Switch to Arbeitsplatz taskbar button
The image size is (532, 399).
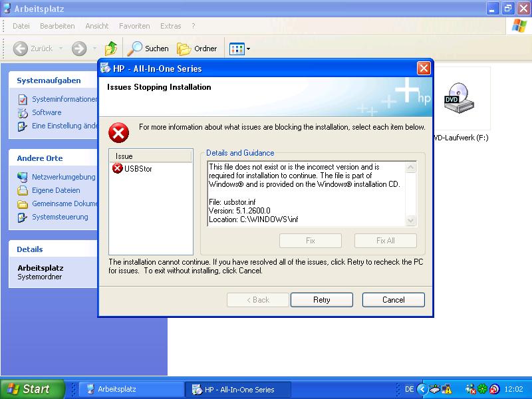tap(130, 389)
